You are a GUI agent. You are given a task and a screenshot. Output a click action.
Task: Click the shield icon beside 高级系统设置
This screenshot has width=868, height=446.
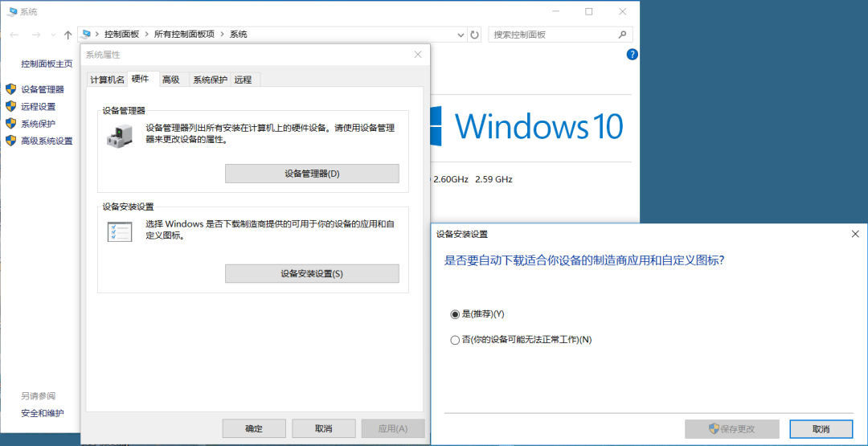pyautogui.click(x=10, y=141)
